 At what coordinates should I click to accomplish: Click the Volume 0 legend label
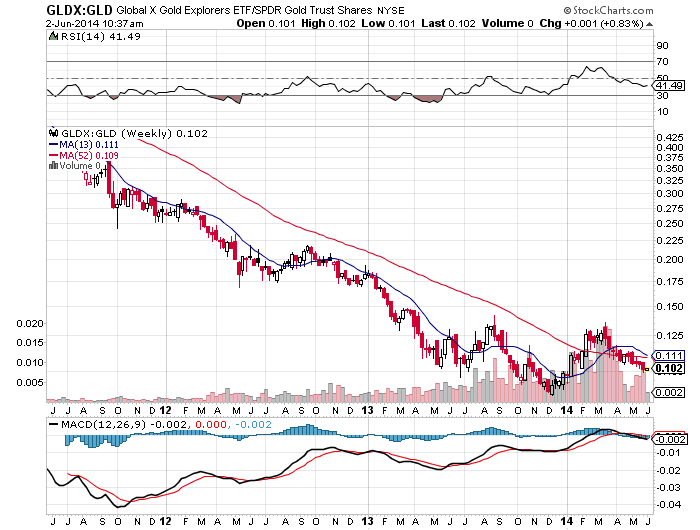pyautogui.click(x=80, y=166)
